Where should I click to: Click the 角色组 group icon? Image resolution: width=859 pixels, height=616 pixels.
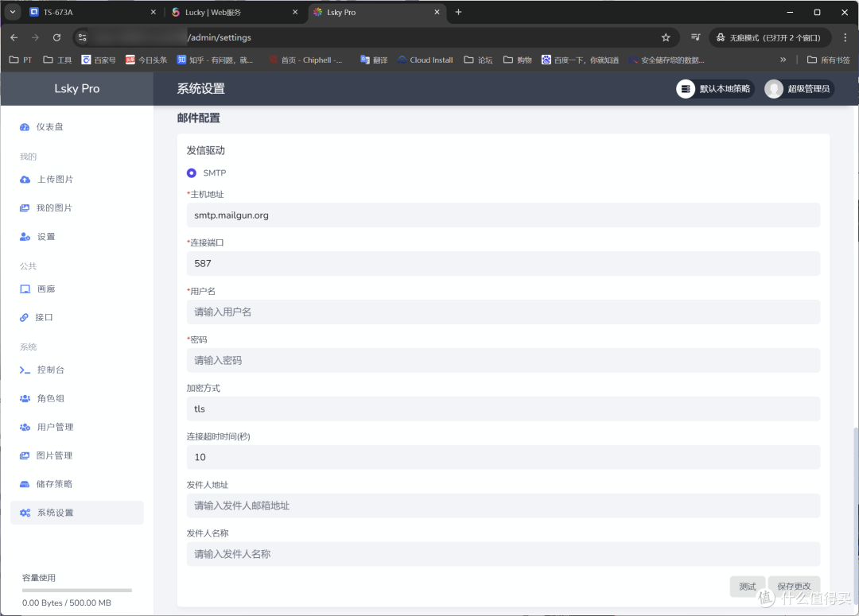tap(25, 399)
